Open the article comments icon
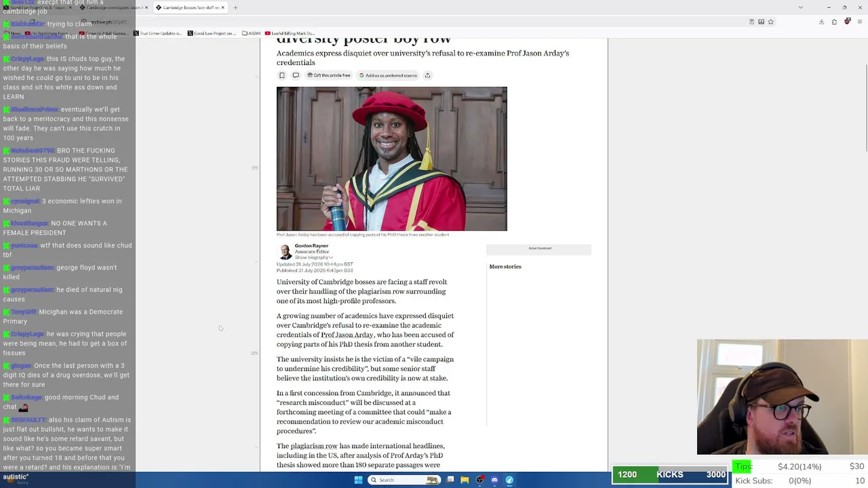The width and height of the screenshot is (868, 488). click(296, 75)
